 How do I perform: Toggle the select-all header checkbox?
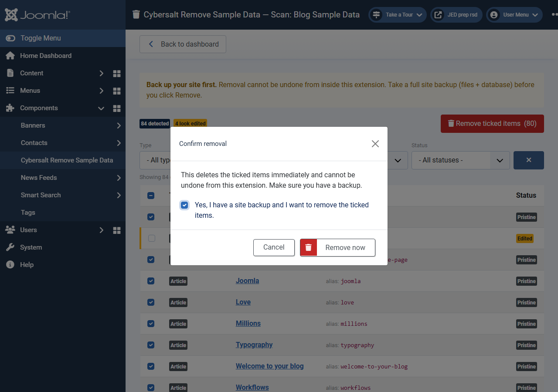(x=151, y=196)
